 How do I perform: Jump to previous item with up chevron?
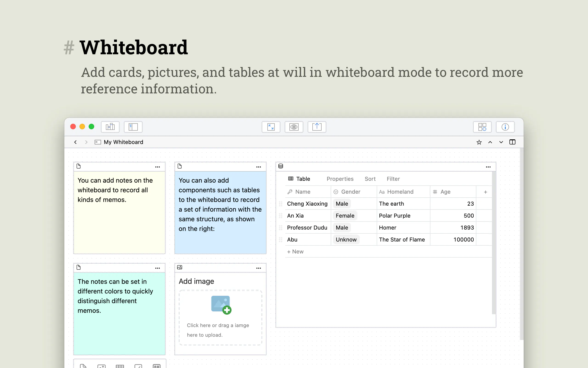tap(490, 142)
